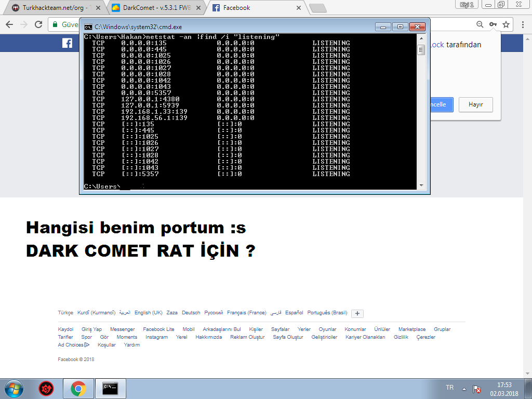Viewport: 532px width, 399px height.
Task: Choose Deutsch language link
Action: (x=191, y=313)
